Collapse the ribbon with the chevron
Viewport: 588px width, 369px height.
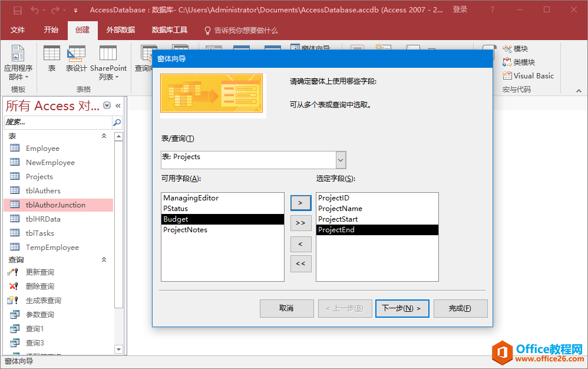[579, 91]
